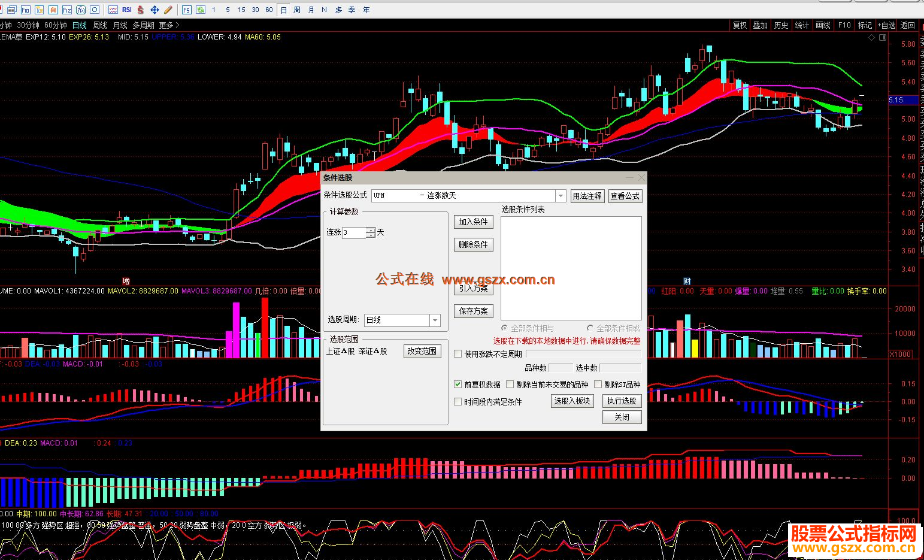Select the pencil drawing tool icon
This screenshot has width=924, height=560.
168,10
